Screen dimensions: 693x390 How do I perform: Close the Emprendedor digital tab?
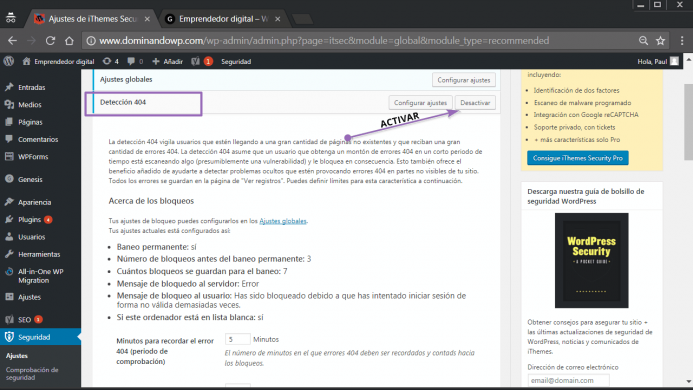[x=278, y=19]
